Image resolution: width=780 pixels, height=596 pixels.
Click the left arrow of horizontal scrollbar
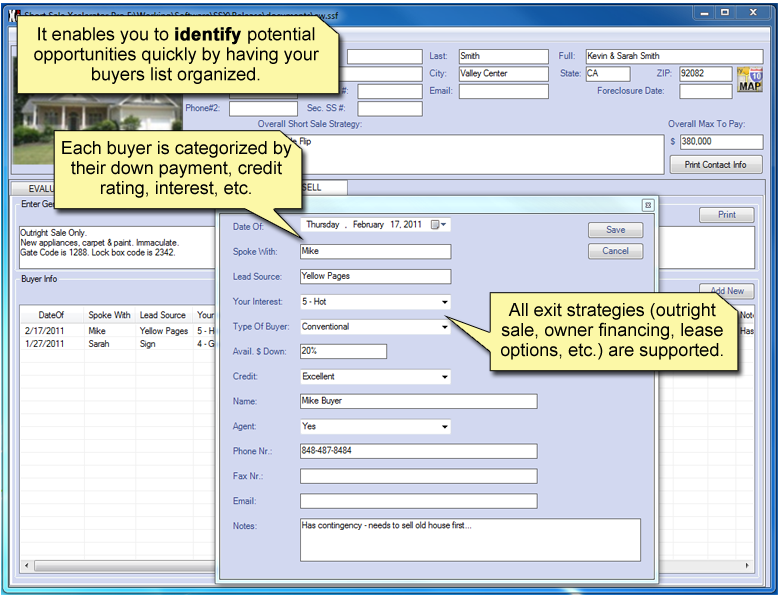click(x=27, y=566)
